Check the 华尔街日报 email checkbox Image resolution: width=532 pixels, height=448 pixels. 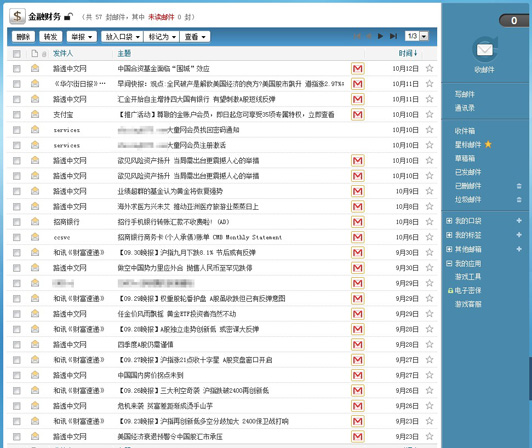(x=16, y=84)
